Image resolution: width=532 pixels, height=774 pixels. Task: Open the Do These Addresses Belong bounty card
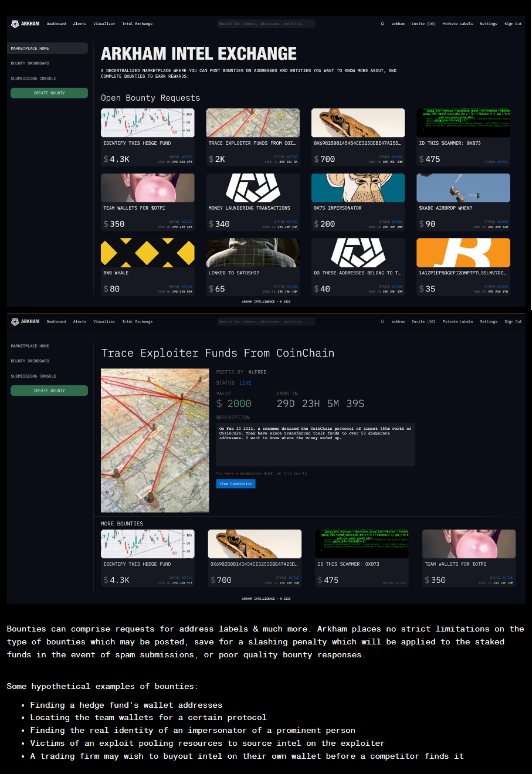358,267
